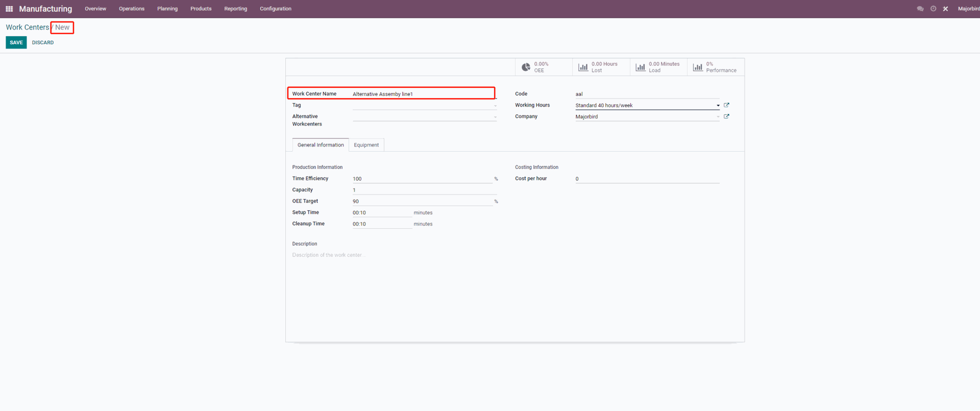Discard the new work center

[x=43, y=42]
